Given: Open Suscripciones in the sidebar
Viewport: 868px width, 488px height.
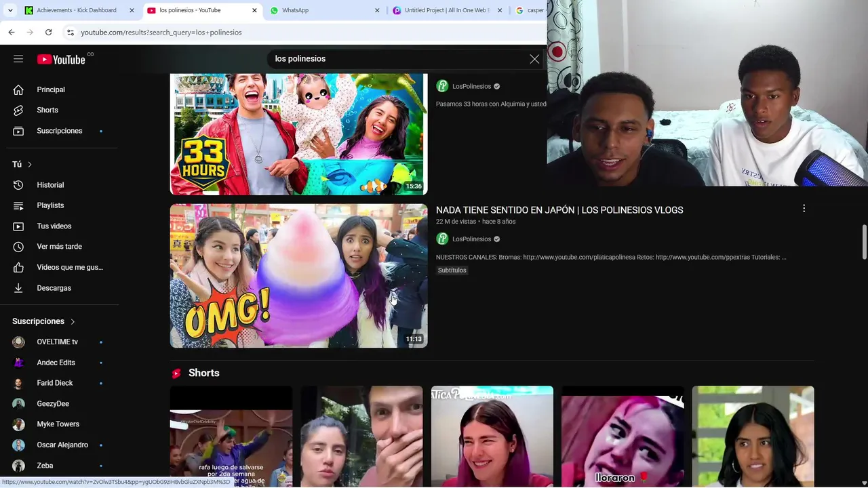Looking at the screenshot, I should [61, 131].
